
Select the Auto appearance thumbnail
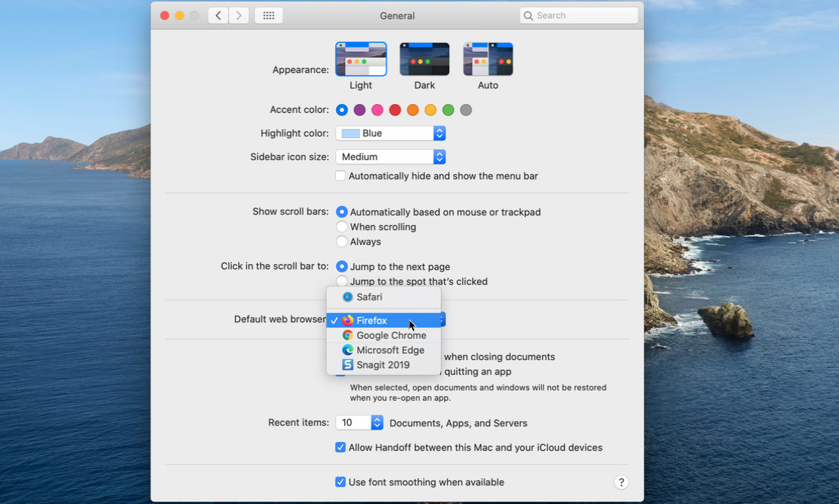tap(488, 59)
